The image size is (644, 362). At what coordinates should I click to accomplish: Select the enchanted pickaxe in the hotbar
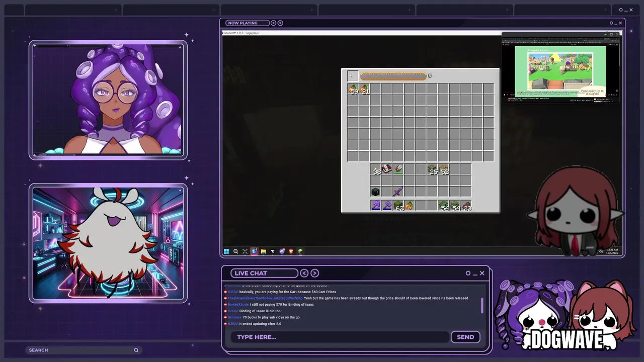click(x=376, y=206)
